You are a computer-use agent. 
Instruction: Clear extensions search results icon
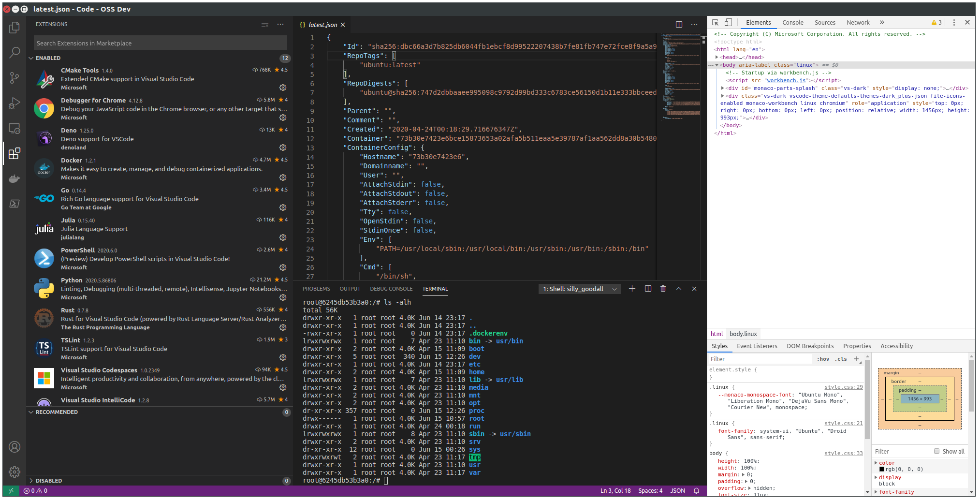point(265,24)
